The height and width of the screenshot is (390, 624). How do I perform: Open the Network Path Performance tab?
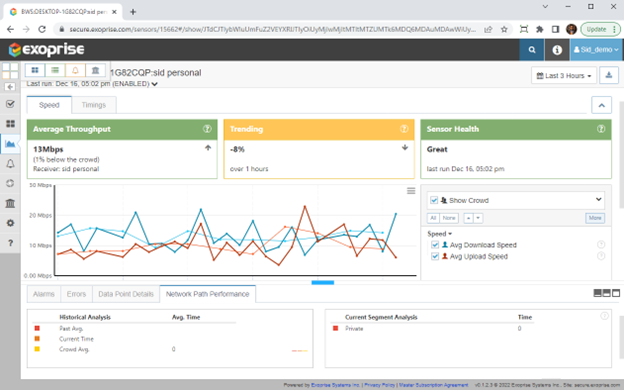point(208,294)
